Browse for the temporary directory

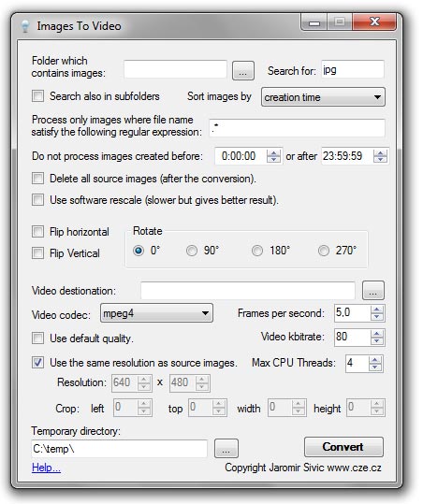[226, 449]
